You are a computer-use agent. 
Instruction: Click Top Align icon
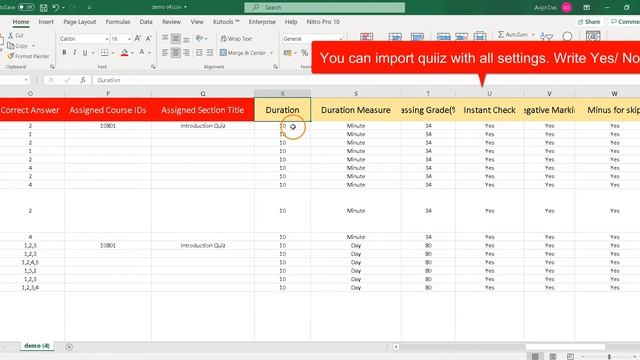(x=165, y=38)
